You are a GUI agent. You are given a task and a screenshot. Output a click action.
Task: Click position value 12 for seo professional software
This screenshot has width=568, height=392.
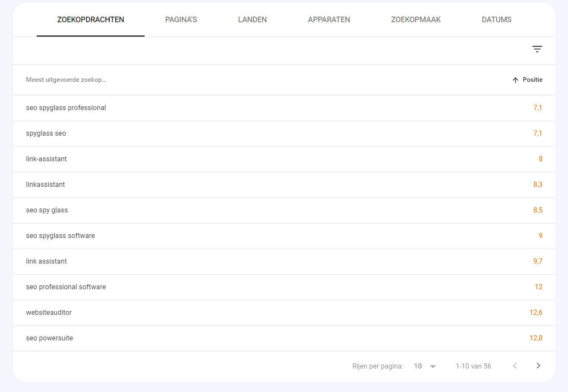tap(539, 287)
